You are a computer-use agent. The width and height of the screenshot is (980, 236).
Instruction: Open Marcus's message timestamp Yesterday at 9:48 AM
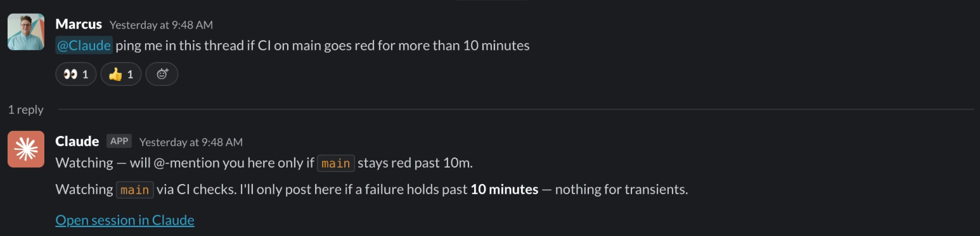161,25
